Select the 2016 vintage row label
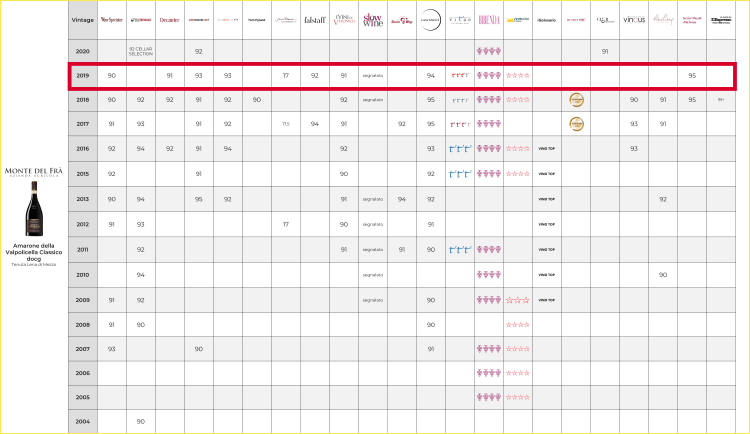Viewport: 750px width, 434px height. pos(83,149)
